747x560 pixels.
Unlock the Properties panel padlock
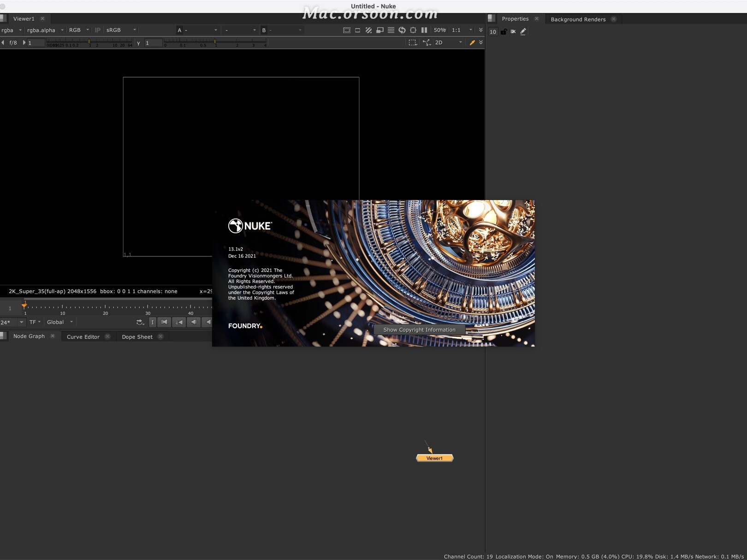504,32
